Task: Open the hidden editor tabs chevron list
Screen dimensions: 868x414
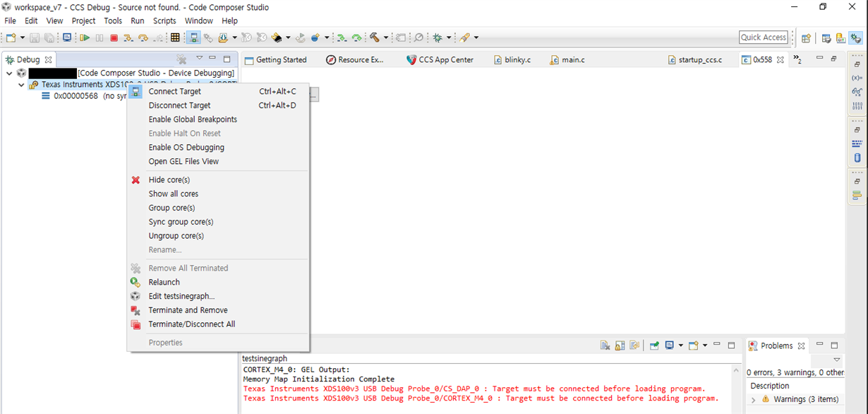Action: [797, 59]
